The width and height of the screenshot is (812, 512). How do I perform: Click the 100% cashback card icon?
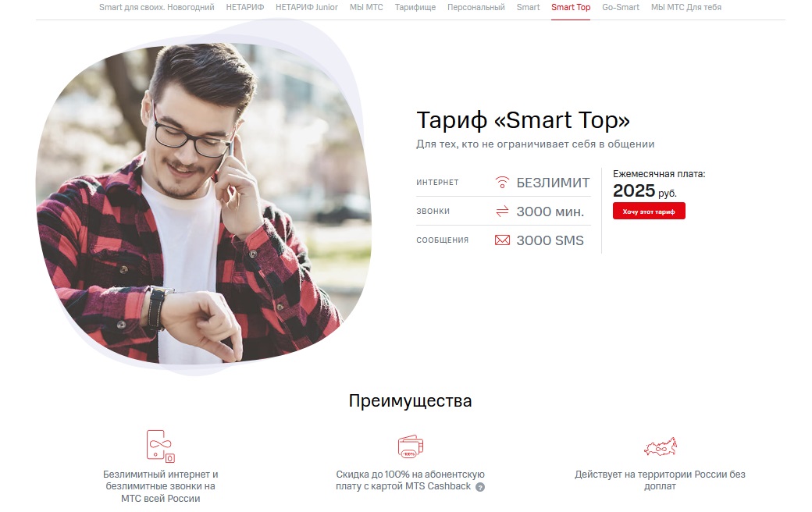pyautogui.click(x=410, y=446)
